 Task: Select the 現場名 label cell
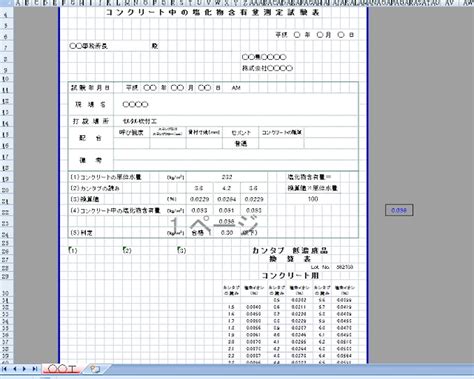[x=90, y=105]
